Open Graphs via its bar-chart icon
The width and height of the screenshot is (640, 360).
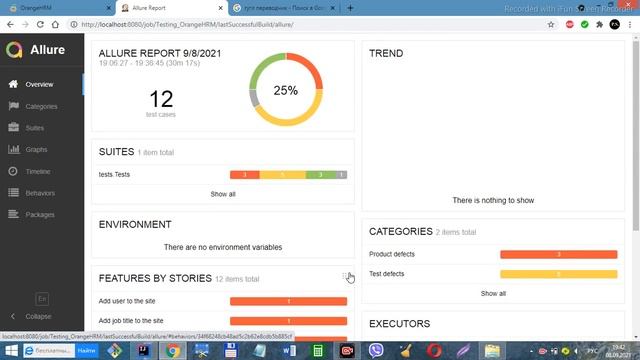13,149
